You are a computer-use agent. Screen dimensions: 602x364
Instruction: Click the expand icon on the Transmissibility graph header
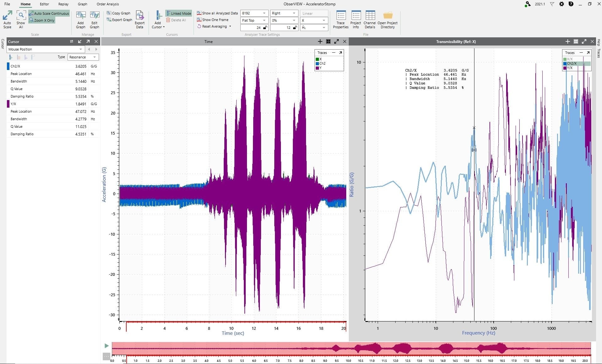pos(584,41)
